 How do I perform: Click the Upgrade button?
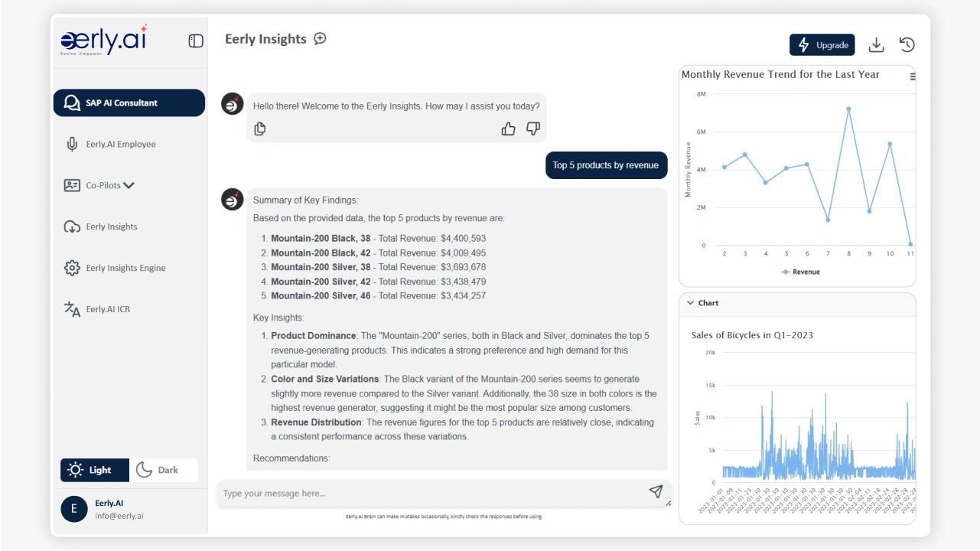(822, 45)
